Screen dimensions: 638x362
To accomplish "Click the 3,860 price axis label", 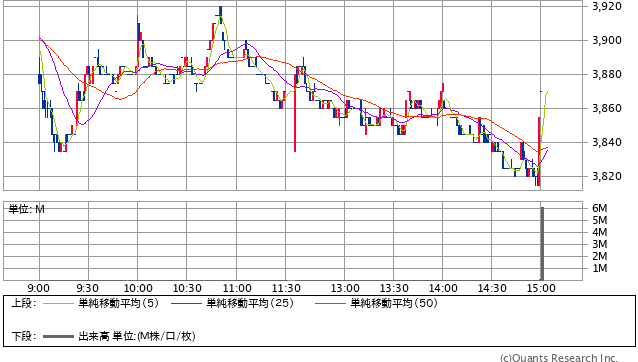I will click(607, 108).
